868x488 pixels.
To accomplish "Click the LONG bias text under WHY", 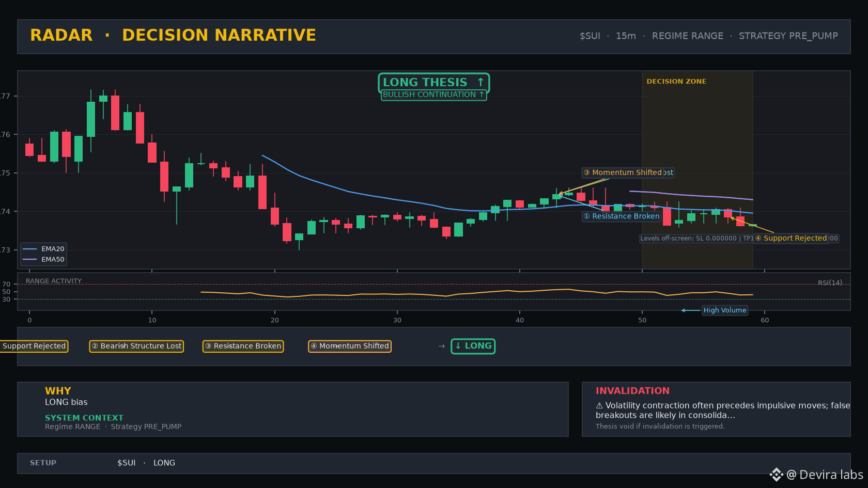I will coord(66,402).
